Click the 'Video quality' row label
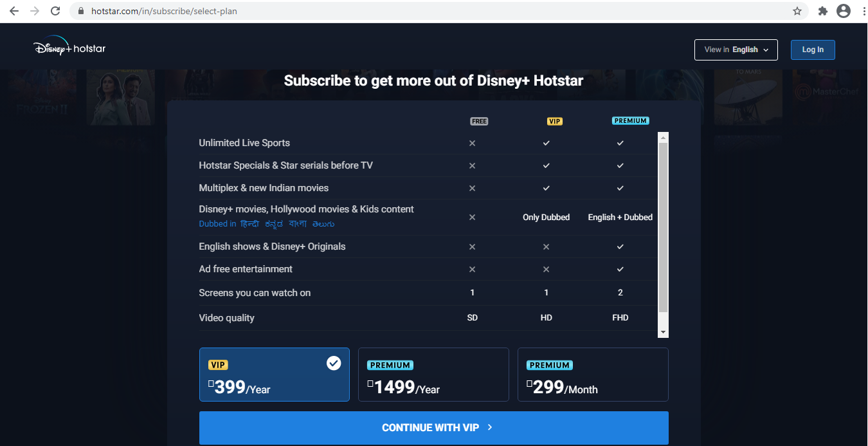The width and height of the screenshot is (868, 446). [226, 318]
